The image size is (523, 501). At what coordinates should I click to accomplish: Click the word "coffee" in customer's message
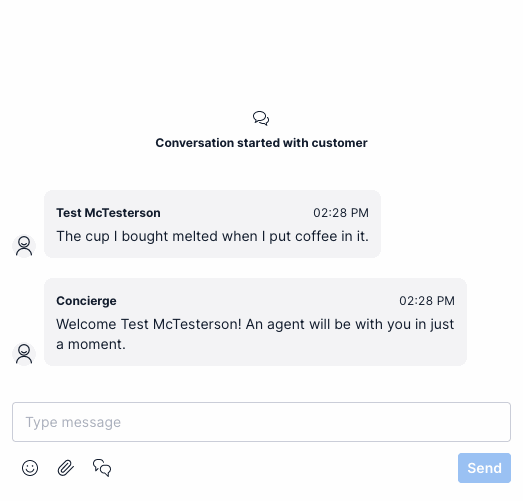pos(316,236)
